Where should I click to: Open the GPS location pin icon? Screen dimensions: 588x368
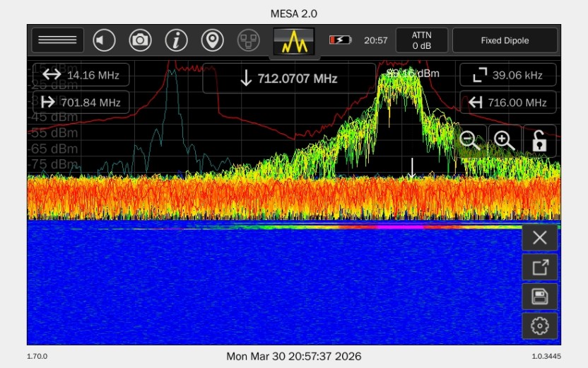click(212, 40)
